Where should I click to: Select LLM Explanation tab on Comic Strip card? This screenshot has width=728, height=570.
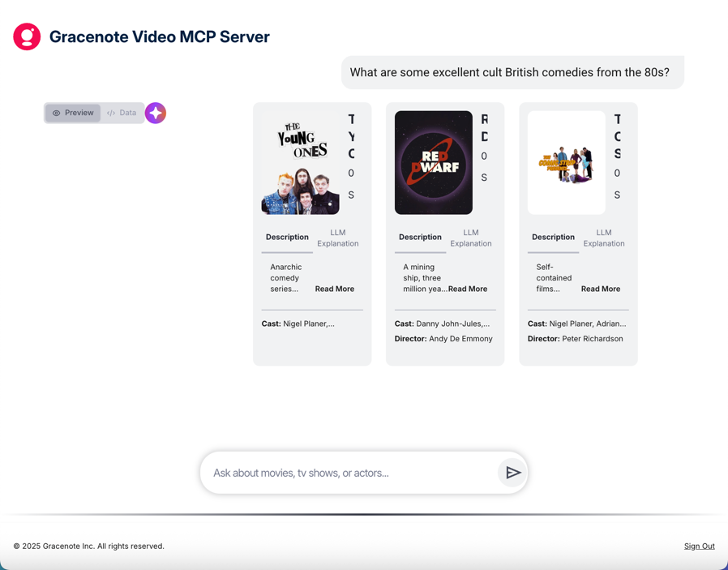tap(603, 238)
